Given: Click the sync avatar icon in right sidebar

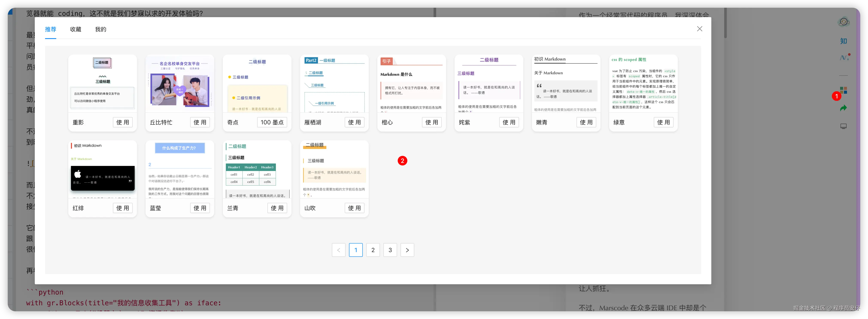Looking at the screenshot, I should point(843,22).
